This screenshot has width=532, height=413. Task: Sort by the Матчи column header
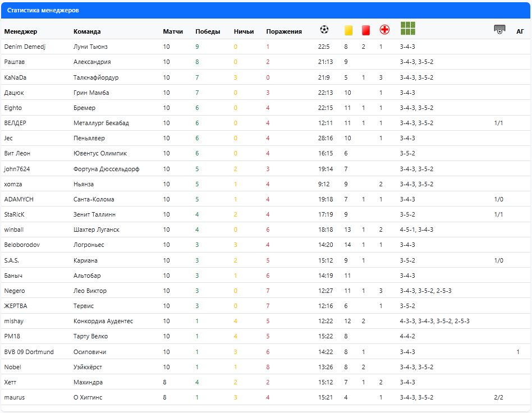(x=173, y=31)
